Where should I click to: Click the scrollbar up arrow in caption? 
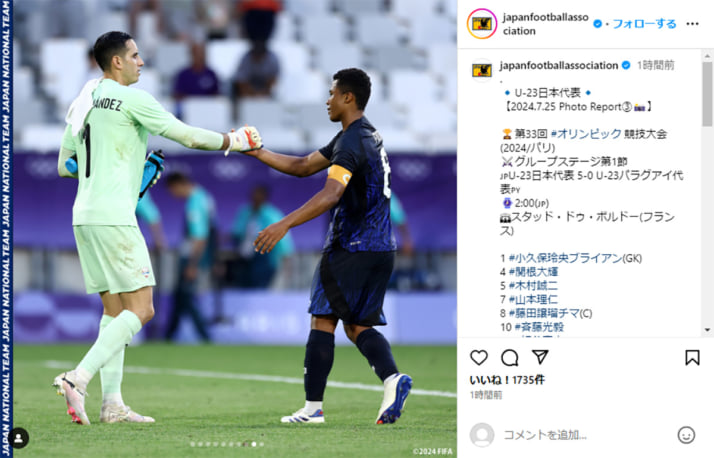(x=707, y=56)
